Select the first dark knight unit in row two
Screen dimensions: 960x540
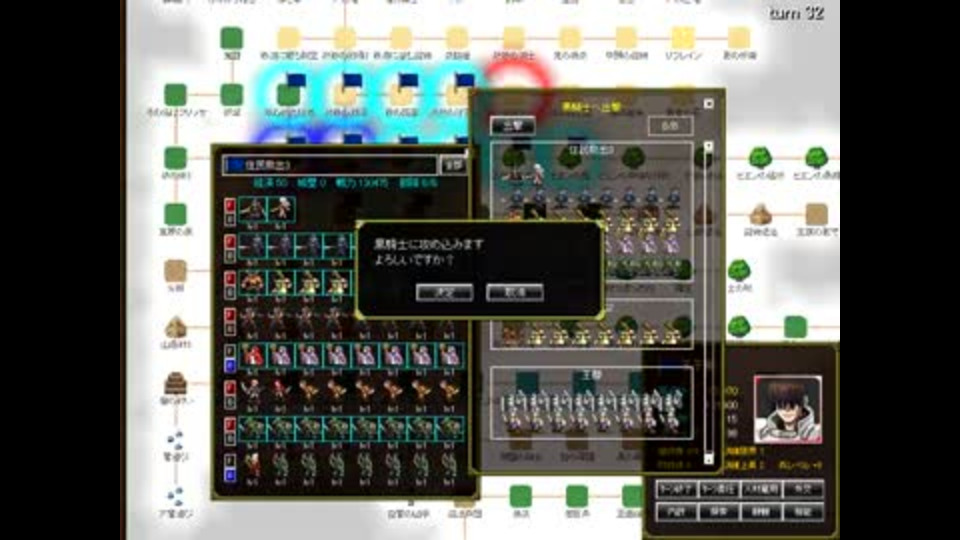pyautogui.click(x=253, y=246)
